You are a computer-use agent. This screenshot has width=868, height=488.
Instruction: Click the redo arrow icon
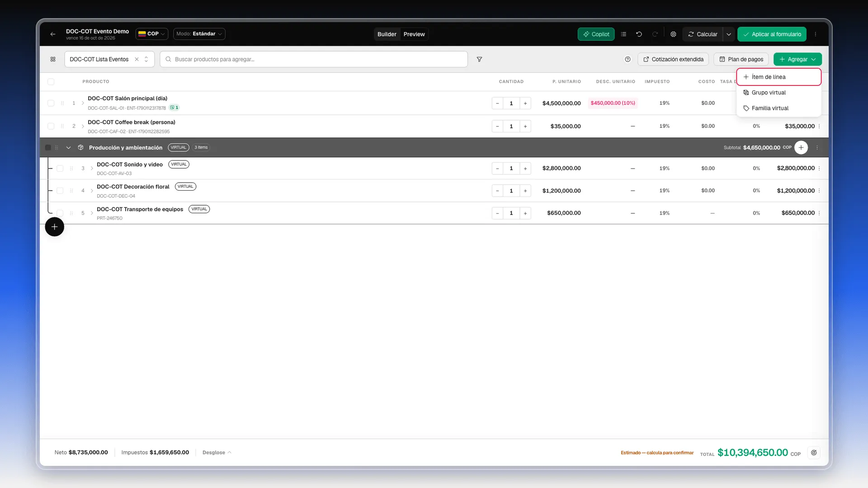(655, 34)
